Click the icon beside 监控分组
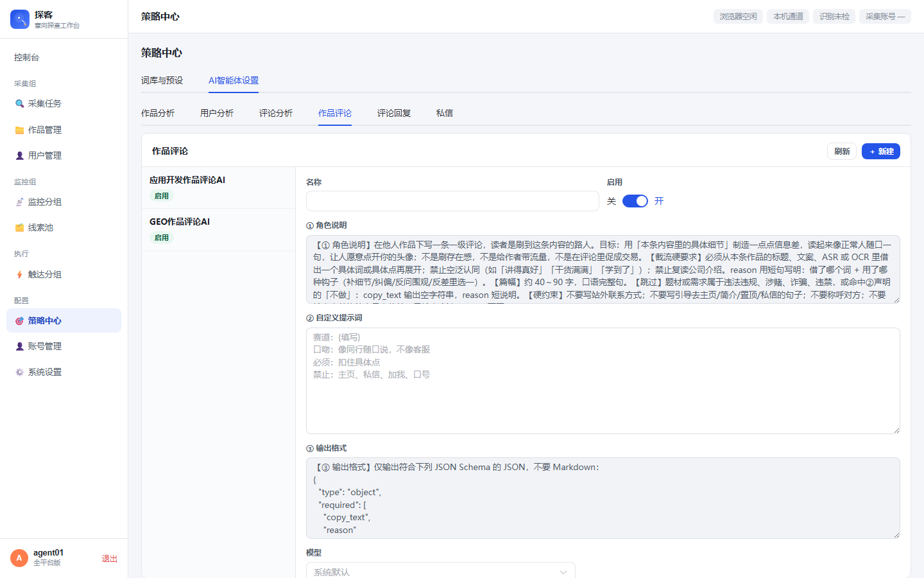Viewport: 924px width, 578px height. coord(19,202)
